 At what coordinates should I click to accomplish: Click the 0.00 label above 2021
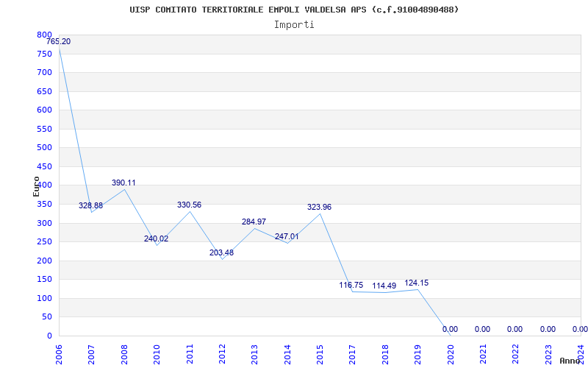(482, 329)
